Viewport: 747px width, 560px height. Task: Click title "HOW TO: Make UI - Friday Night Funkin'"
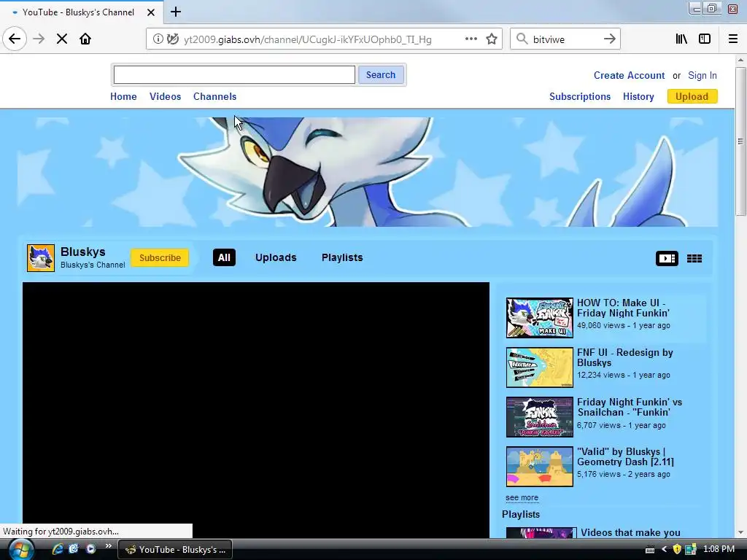[623, 308]
